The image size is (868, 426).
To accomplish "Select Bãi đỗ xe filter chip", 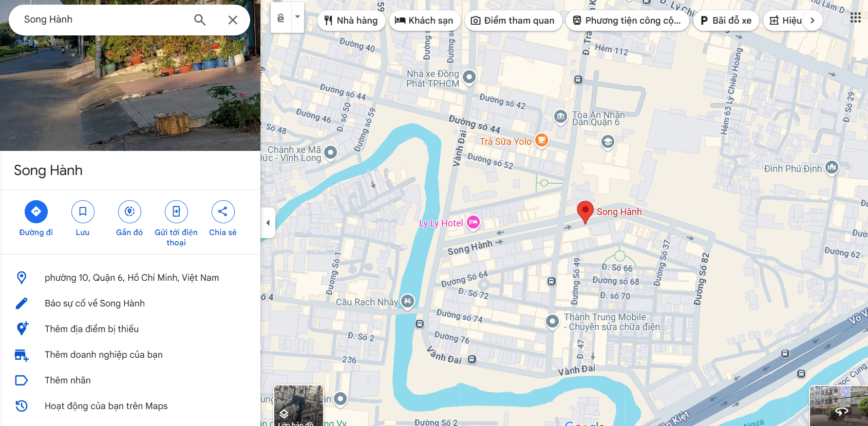I will click(726, 21).
